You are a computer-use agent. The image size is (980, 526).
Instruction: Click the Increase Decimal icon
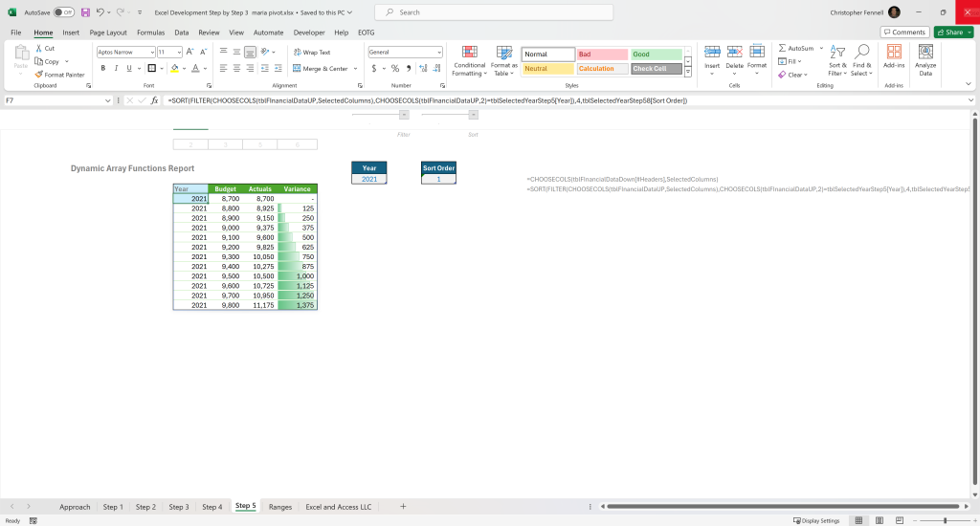coord(423,68)
